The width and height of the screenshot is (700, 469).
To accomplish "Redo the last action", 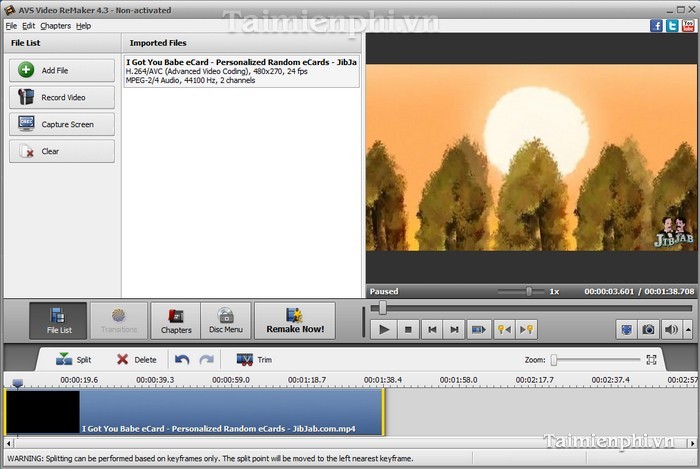I will pyautogui.click(x=206, y=359).
